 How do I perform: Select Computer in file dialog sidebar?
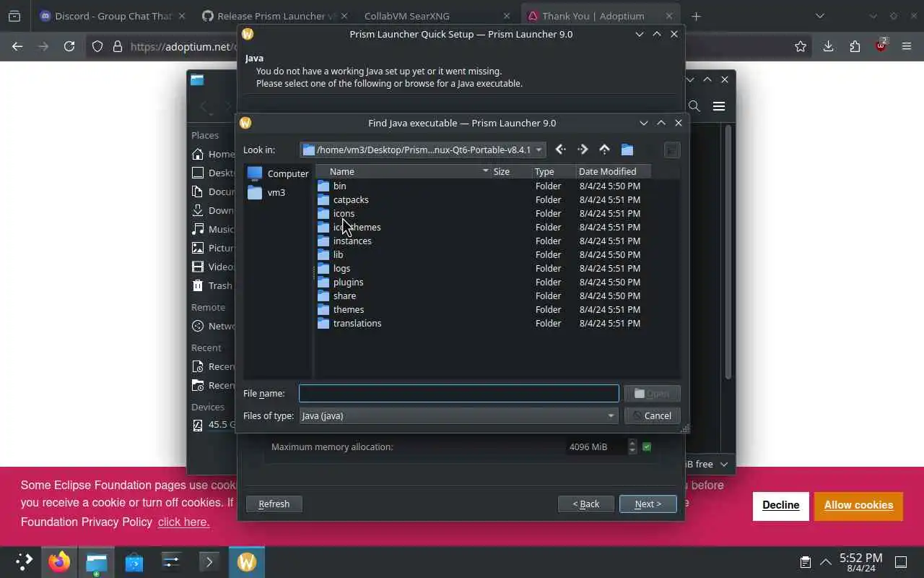(278, 173)
